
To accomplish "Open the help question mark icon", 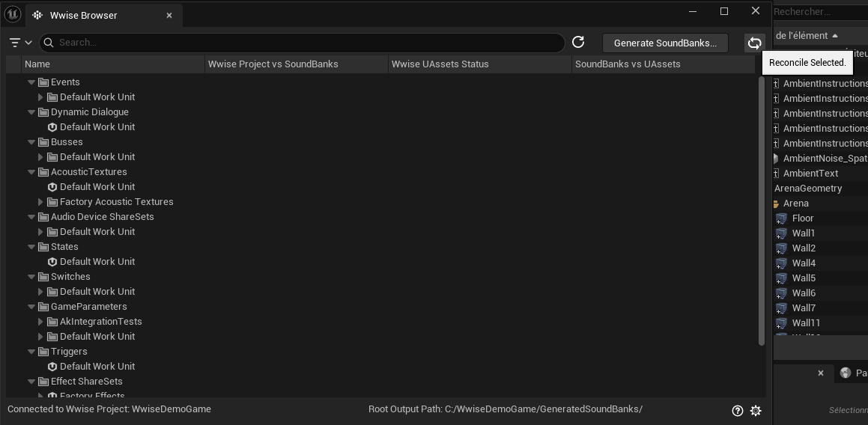I will click(738, 410).
